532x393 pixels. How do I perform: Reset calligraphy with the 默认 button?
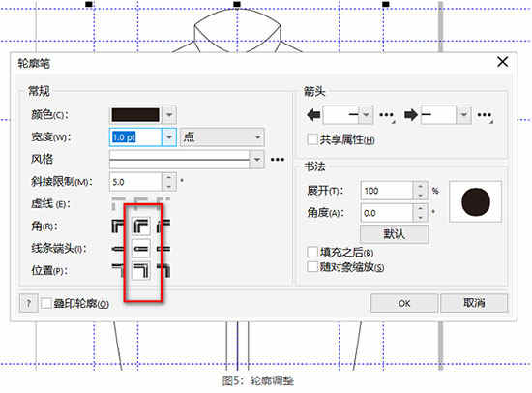395,233
